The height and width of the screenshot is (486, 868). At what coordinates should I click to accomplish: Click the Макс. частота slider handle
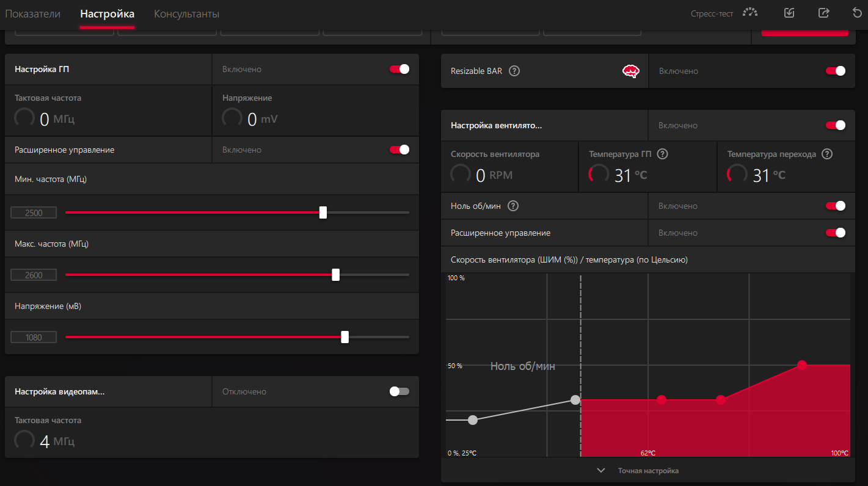(x=335, y=275)
